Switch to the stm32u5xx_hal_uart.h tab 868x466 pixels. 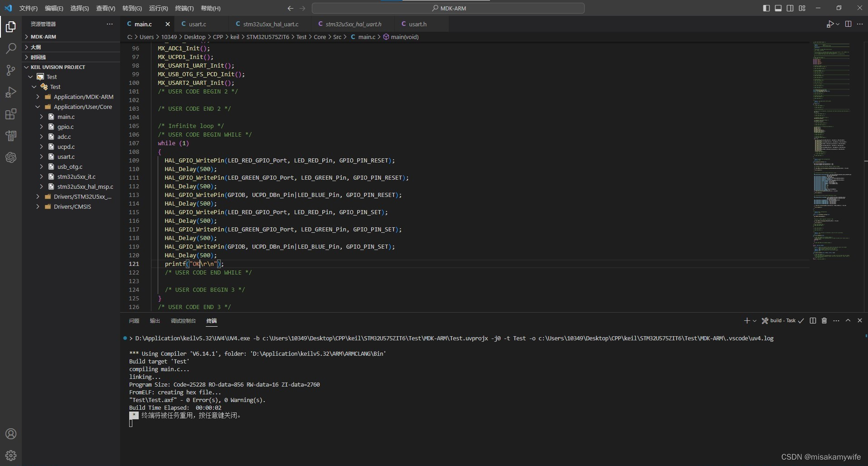click(353, 24)
